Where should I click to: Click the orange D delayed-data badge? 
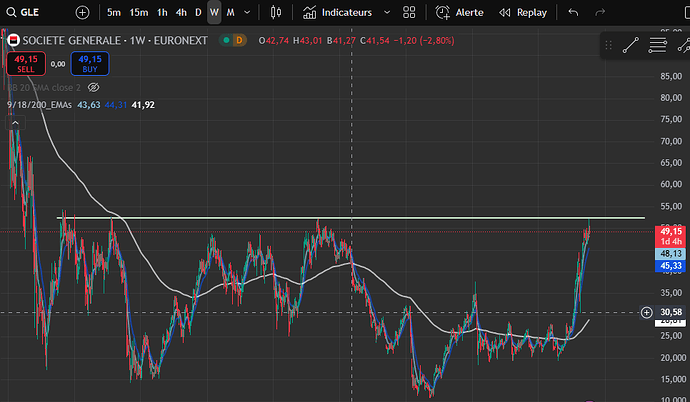pos(239,40)
